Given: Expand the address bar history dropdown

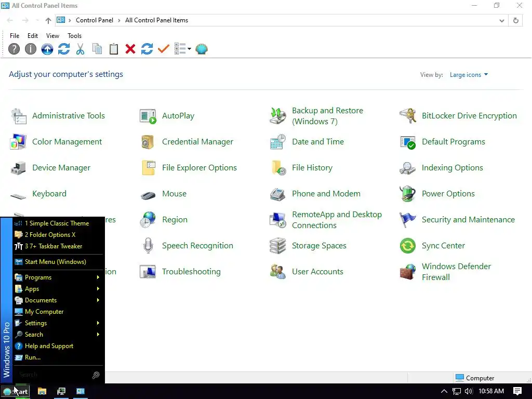Looking at the screenshot, I should pyautogui.click(x=502, y=20).
